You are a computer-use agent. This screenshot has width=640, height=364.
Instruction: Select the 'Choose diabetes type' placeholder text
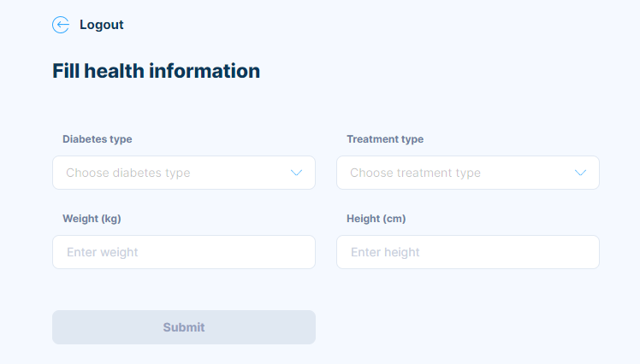tap(128, 173)
